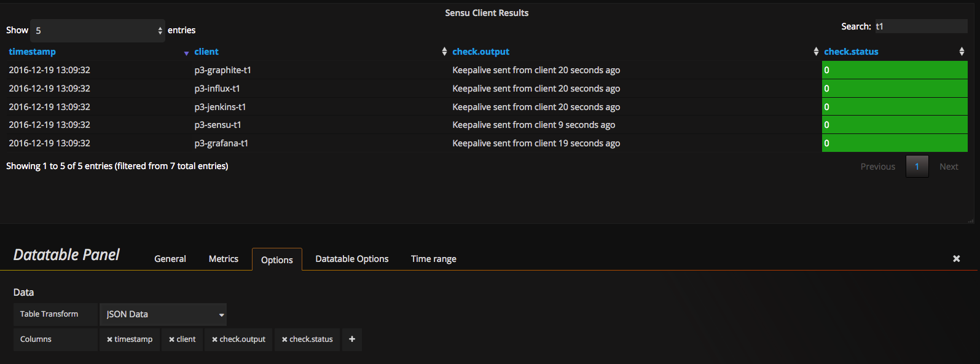Remove the timestamp column tag
Screen dimensions: 980x364
[x=109, y=339]
